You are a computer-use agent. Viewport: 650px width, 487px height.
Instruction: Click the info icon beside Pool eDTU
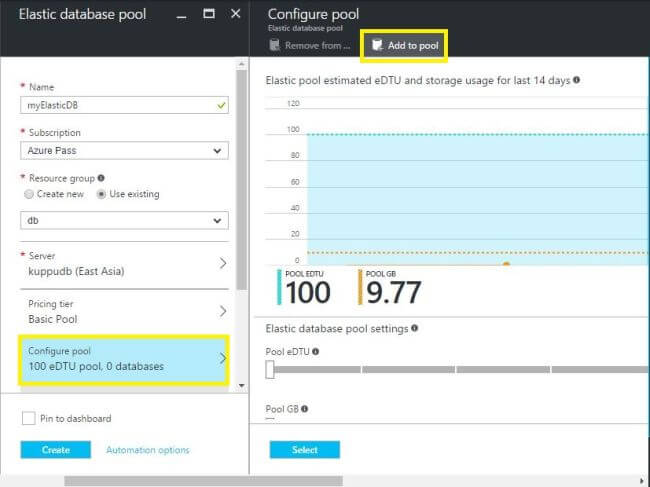coord(315,351)
